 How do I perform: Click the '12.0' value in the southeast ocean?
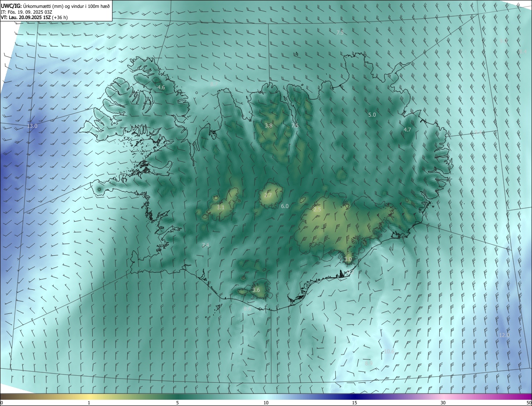coord(504,335)
